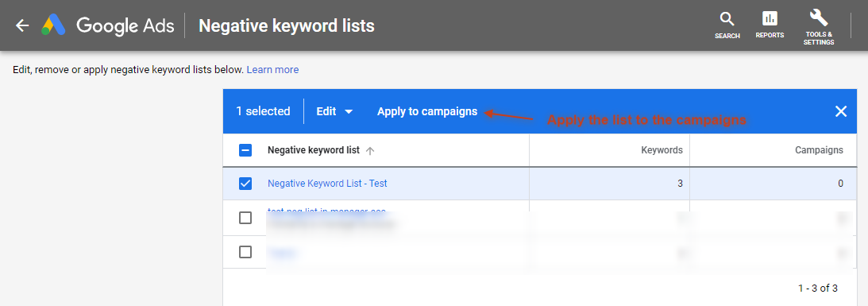Toggle the select-all header checkbox
868x306 pixels.
coord(245,150)
